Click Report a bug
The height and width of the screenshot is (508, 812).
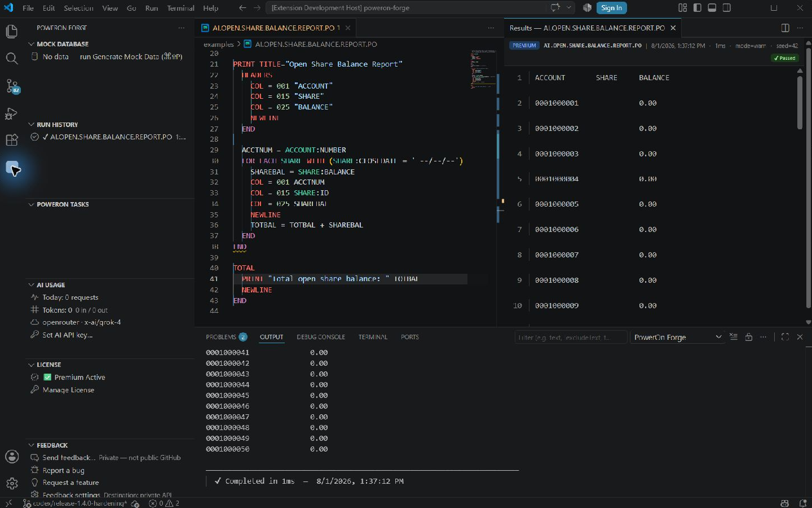point(63,470)
